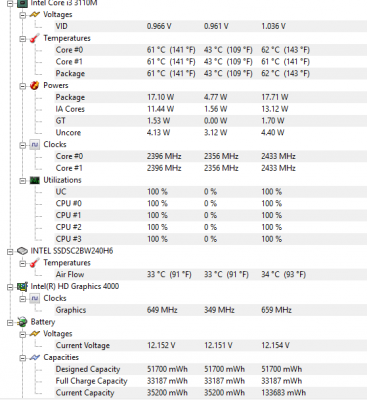Select the Air Flow temperature entry
367x400 pixels.
click(210, 275)
